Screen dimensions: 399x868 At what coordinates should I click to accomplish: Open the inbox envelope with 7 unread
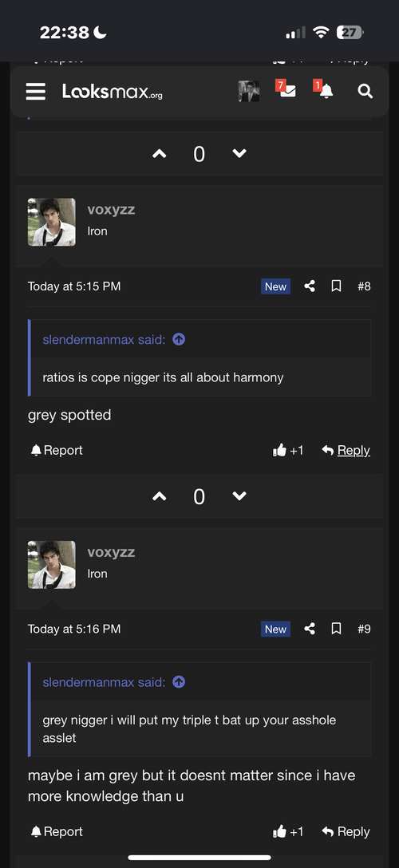pos(286,89)
